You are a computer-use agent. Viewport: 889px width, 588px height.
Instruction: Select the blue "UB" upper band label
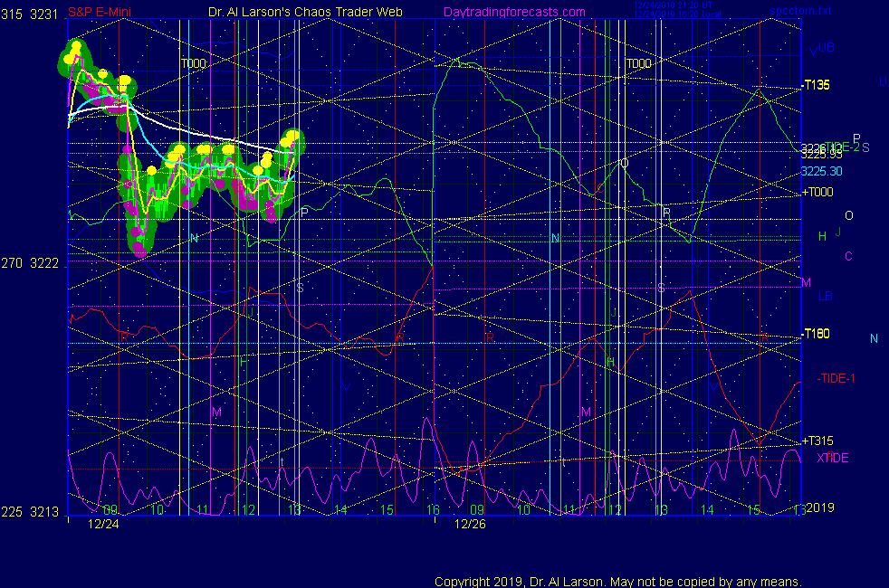(x=827, y=48)
